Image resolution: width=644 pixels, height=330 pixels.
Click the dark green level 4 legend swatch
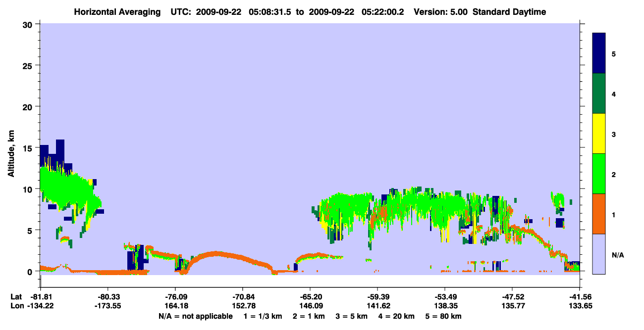(x=599, y=94)
